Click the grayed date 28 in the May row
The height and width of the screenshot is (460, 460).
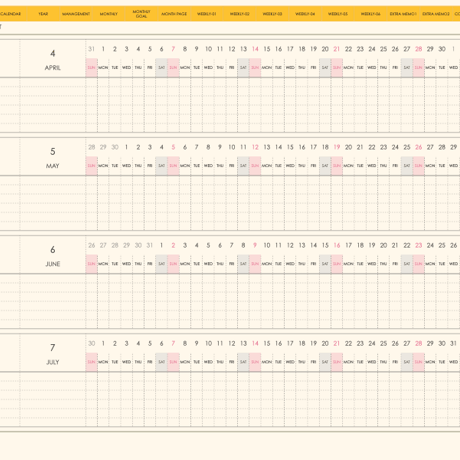(x=91, y=147)
